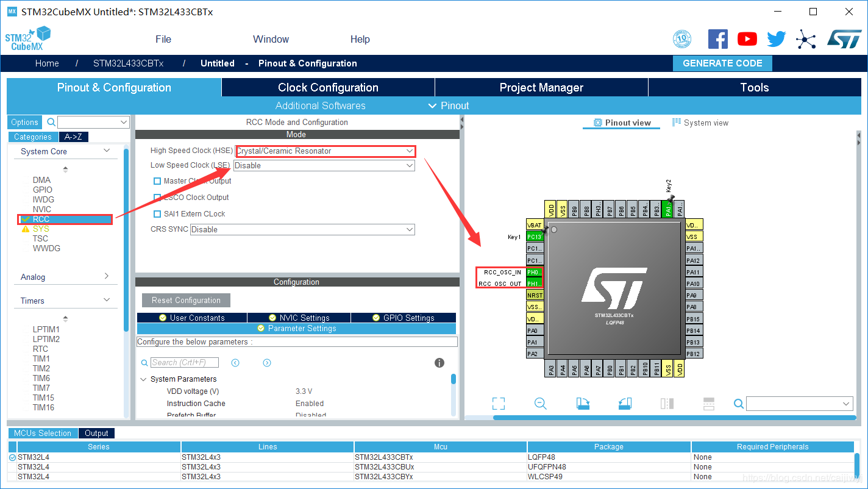Screen dimensions: 868x489
Task: Open the ST YouTube channel icon
Action: click(x=747, y=40)
